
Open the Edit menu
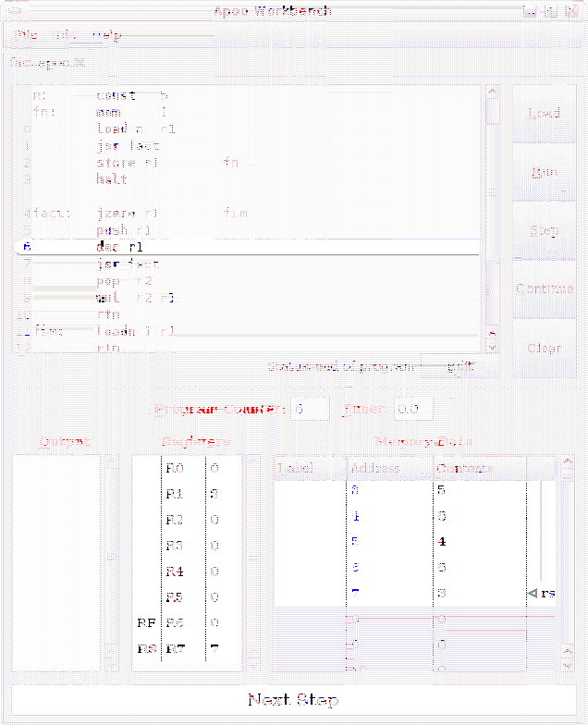(x=65, y=35)
